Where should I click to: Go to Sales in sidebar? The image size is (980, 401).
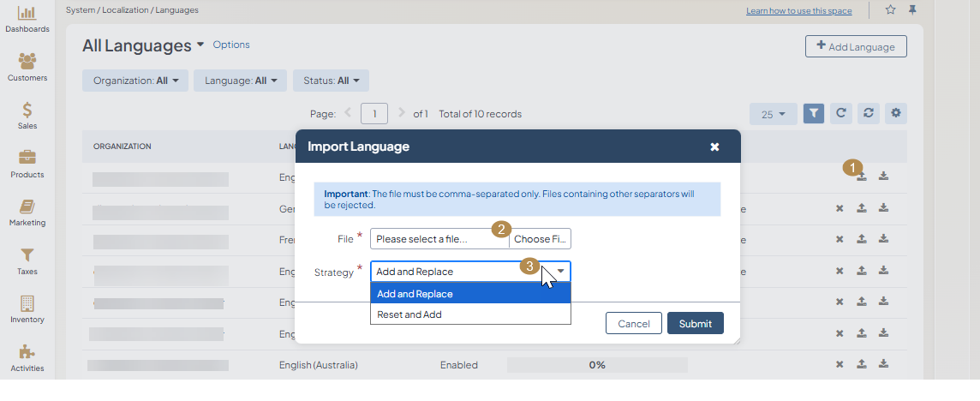[x=27, y=114]
